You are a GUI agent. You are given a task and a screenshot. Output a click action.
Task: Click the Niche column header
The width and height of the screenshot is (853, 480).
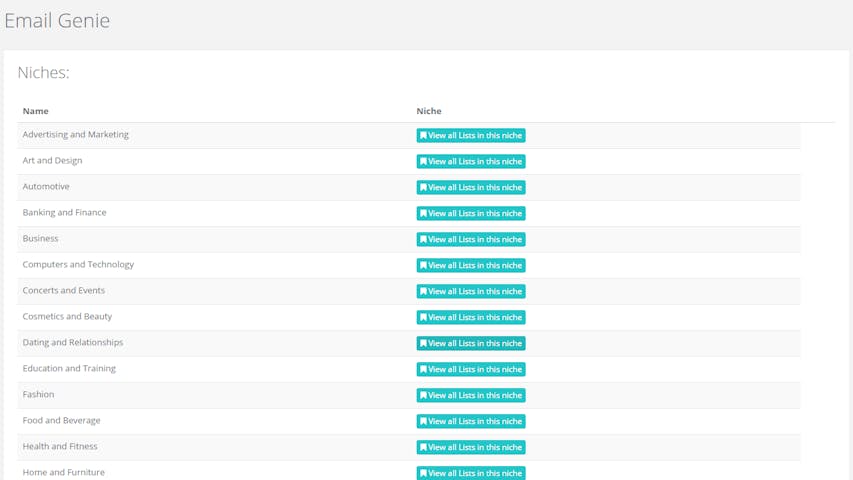pos(429,111)
